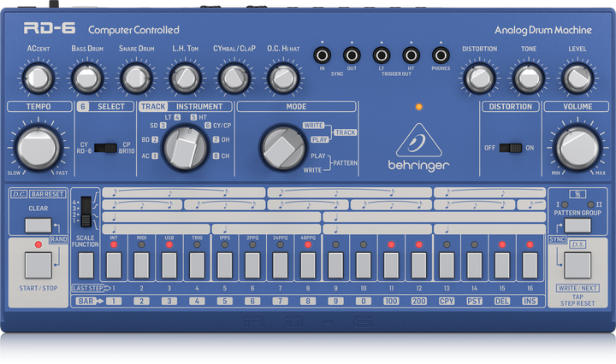The width and height of the screenshot is (616, 364).
Task: Click the LT trigger out jack
Action: tap(382, 56)
